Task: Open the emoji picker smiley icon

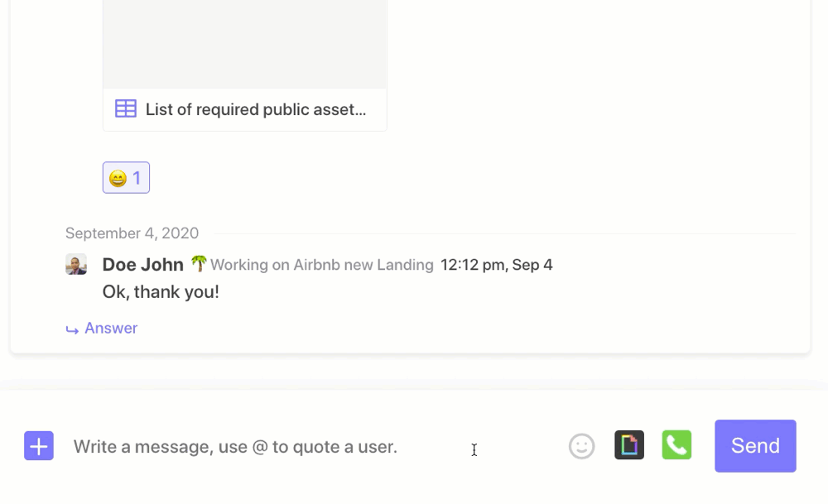Action: [581, 446]
